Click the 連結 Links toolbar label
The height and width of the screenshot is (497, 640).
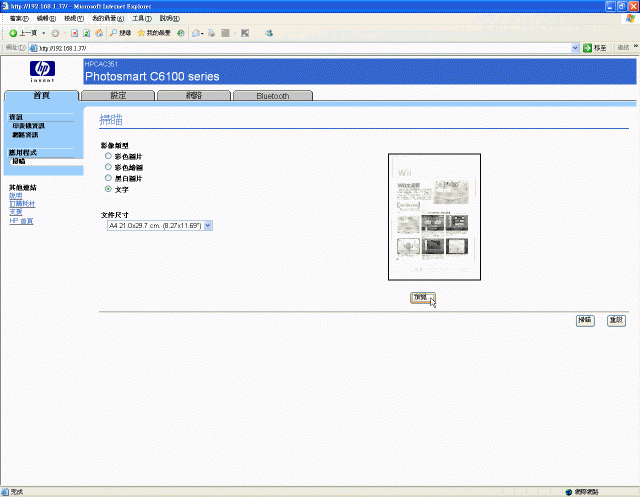coord(623,48)
